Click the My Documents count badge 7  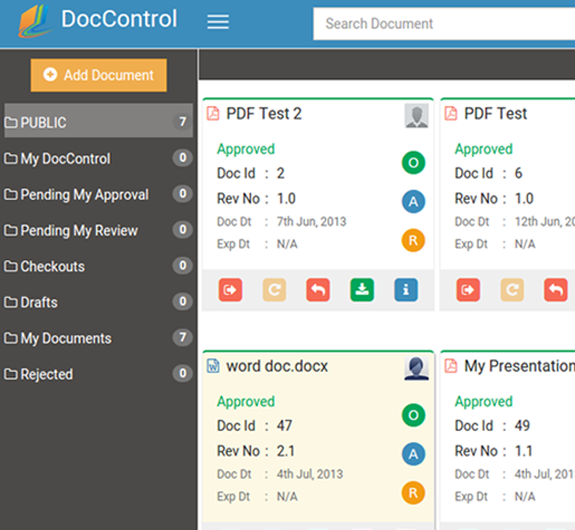pos(182,337)
